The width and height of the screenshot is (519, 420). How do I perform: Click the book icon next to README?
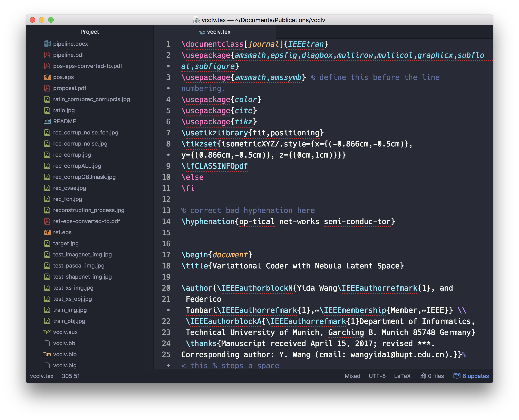[47, 122]
